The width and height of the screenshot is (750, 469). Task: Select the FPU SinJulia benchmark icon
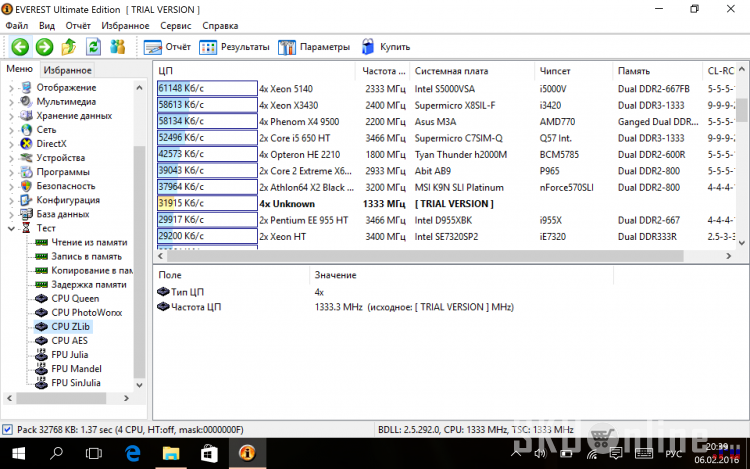coord(42,382)
